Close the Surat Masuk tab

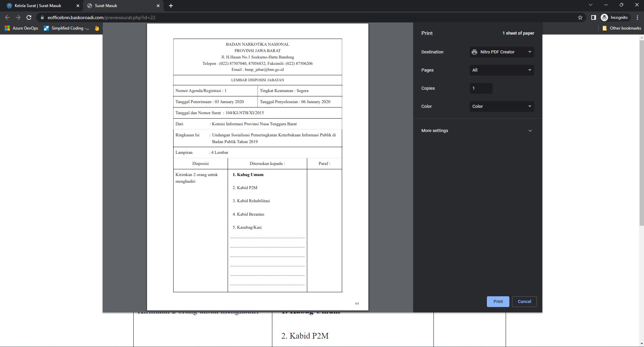pos(158,6)
